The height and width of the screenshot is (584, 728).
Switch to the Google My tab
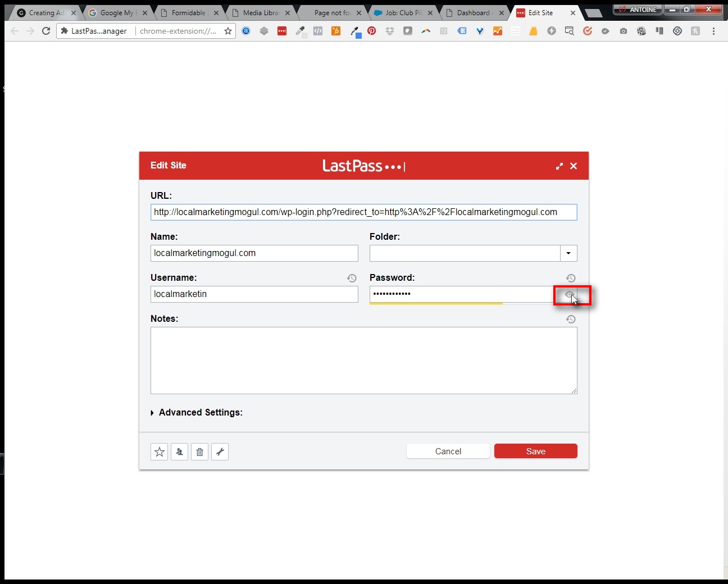[118, 12]
